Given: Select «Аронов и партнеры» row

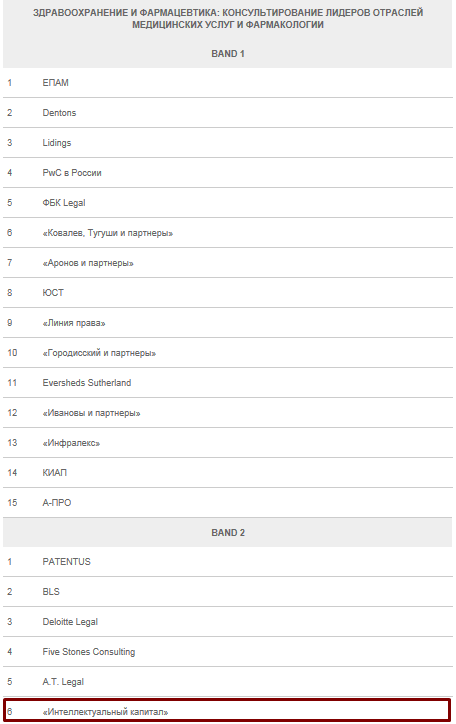Looking at the screenshot, I should pyautogui.click(x=228, y=263).
